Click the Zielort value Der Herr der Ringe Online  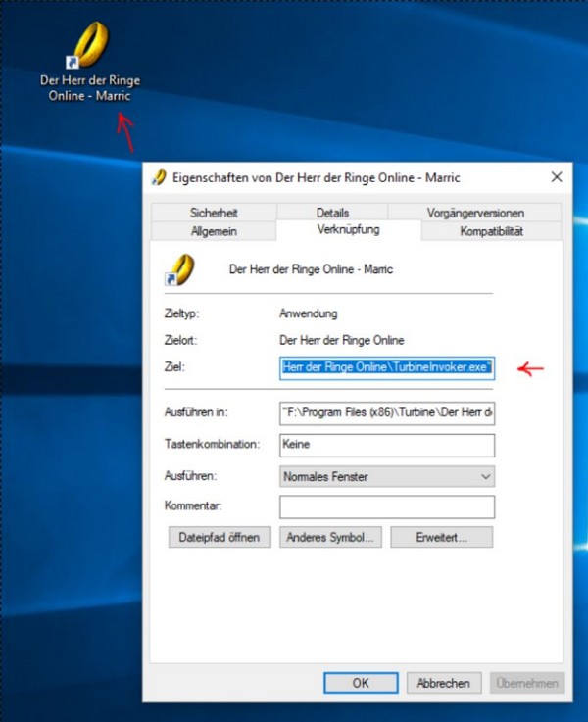tap(342, 340)
